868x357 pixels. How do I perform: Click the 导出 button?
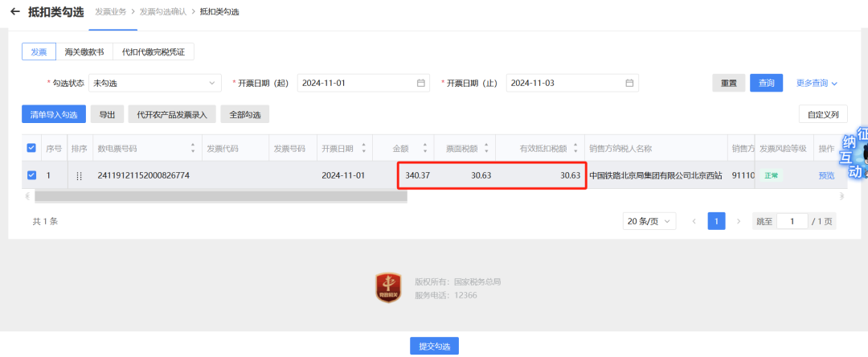[x=108, y=114]
